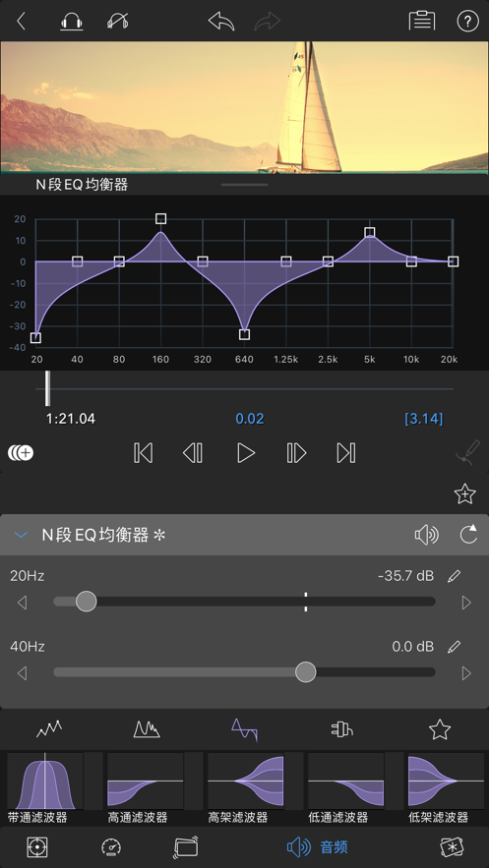Open the keyframe pen tool
Screen dimensions: 489x868
coord(466,453)
